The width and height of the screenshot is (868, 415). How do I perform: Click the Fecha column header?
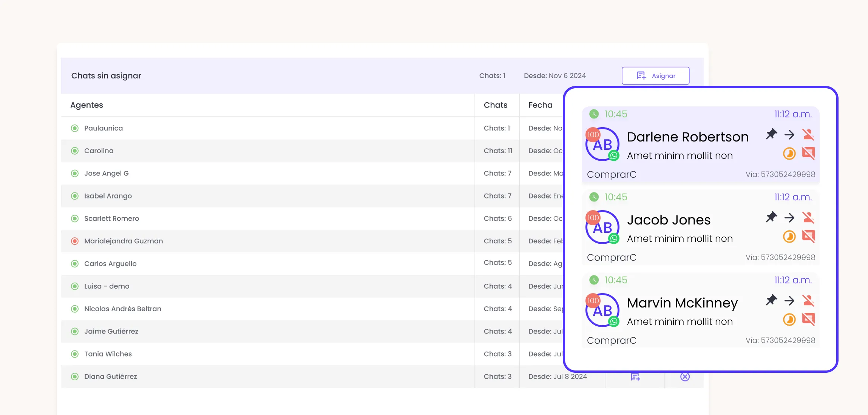pyautogui.click(x=540, y=105)
